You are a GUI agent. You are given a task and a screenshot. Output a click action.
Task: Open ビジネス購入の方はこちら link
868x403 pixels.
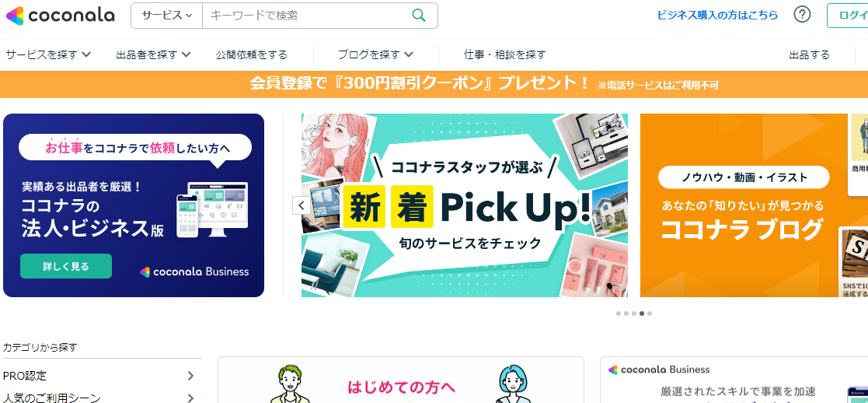tap(717, 16)
